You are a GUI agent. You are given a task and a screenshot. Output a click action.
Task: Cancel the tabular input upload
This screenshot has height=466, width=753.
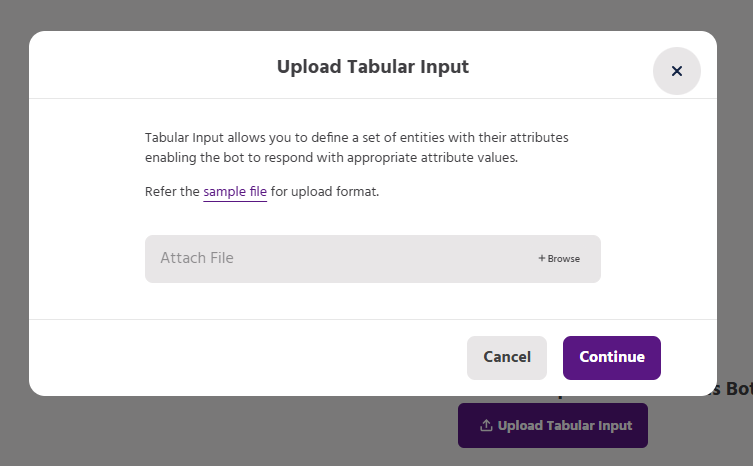click(x=506, y=357)
